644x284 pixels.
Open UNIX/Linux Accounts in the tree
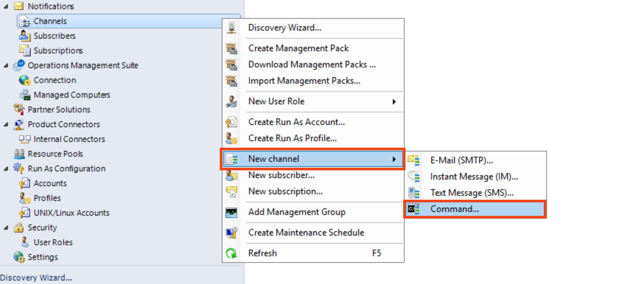coord(71,213)
